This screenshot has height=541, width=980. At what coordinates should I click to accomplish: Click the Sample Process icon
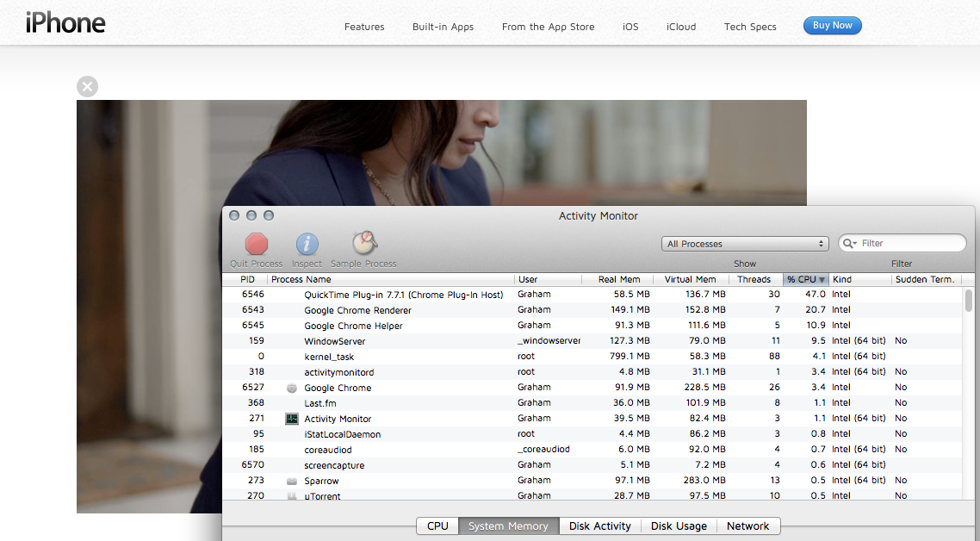click(x=363, y=243)
